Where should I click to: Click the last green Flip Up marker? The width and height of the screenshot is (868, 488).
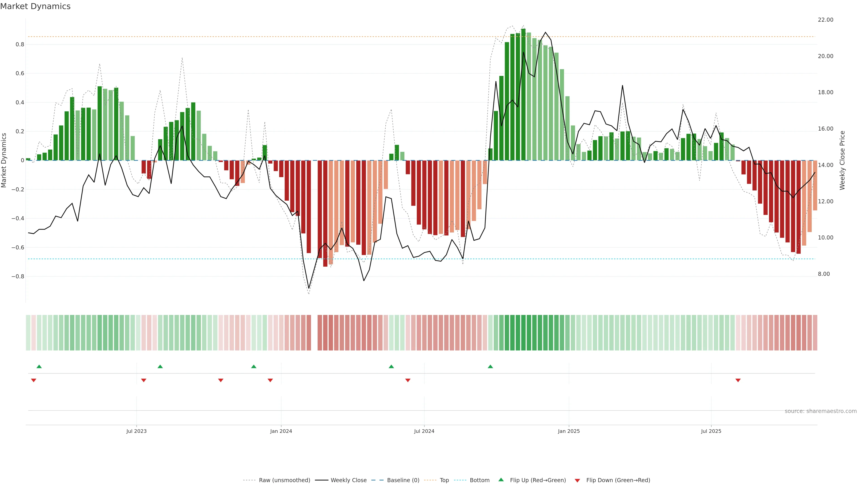click(490, 366)
